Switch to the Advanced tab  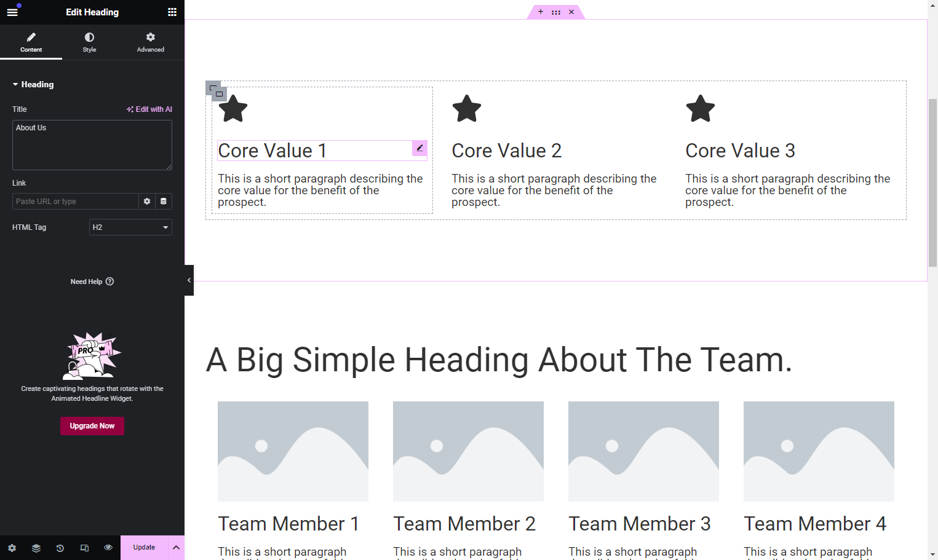tap(151, 42)
